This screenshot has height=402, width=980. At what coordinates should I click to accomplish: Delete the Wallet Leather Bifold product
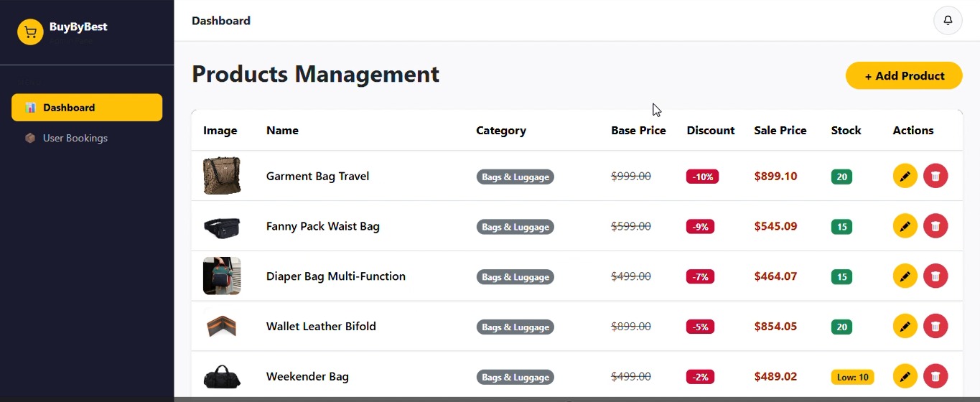935,326
